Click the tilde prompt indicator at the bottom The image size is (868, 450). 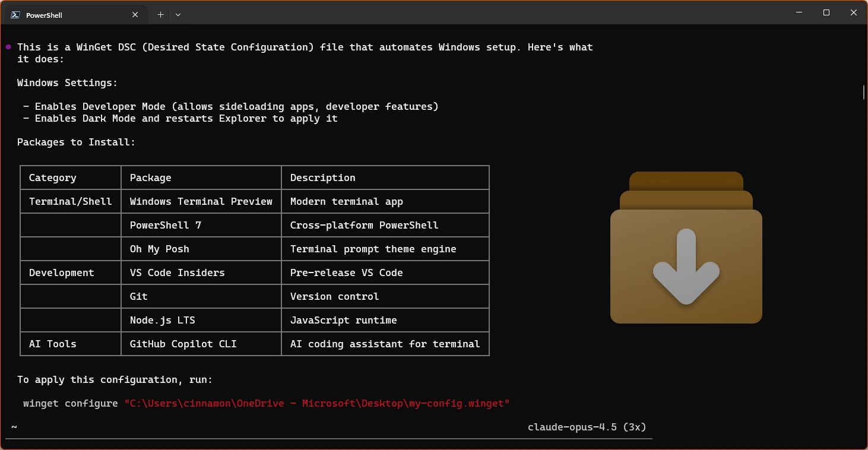[14, 426]
